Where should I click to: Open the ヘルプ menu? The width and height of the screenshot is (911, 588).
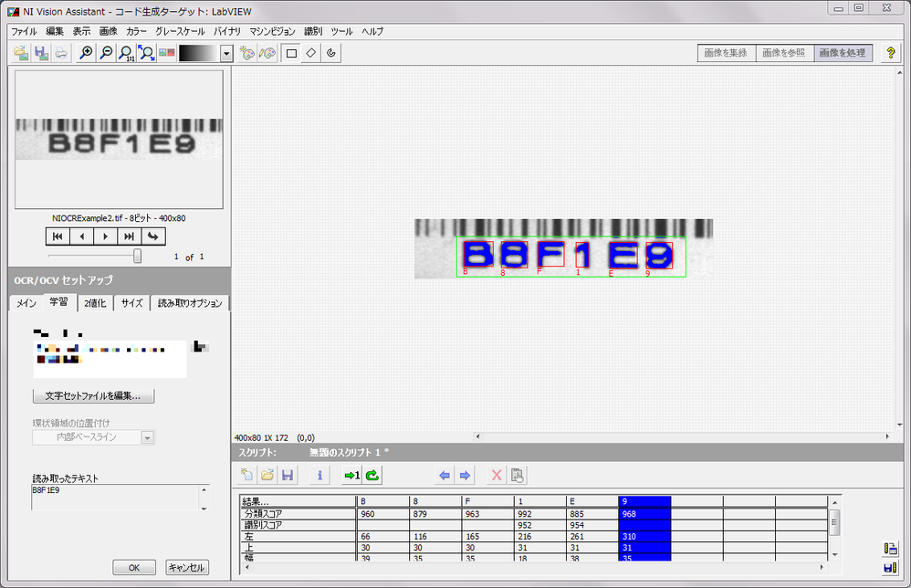tap(372, 31)
